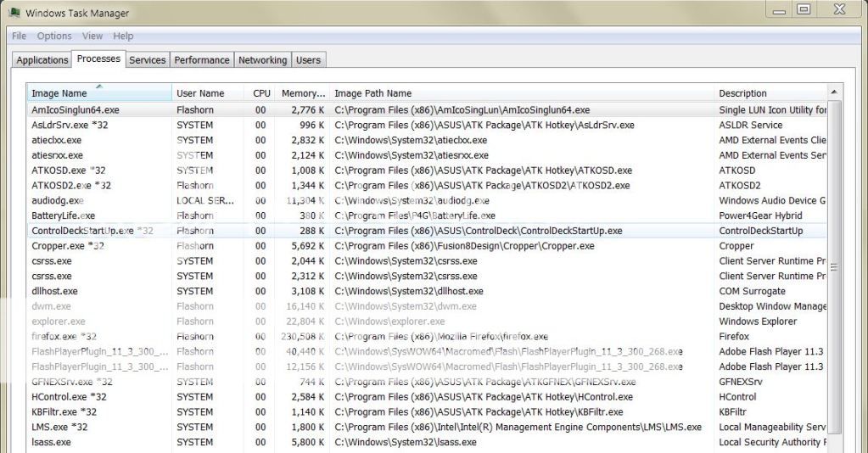Click the scrollbar up arrow
Image resolution: width=868 pixels, height=453 pixels.
(834, 92)
